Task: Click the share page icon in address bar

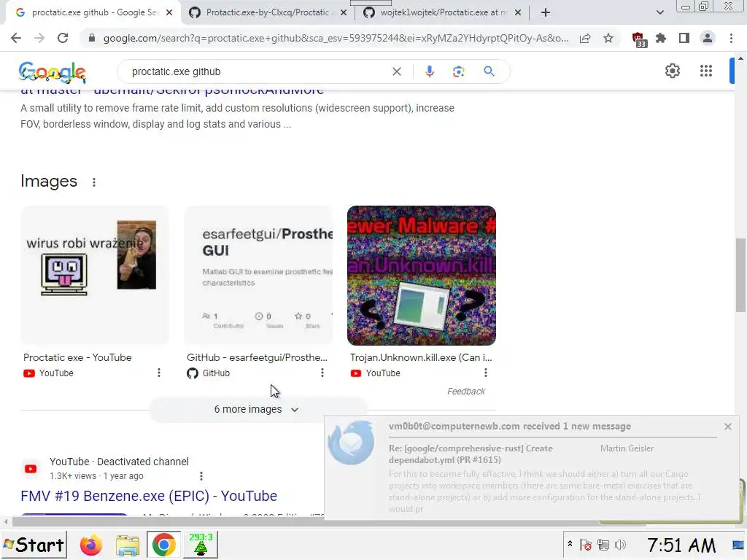Action: click(585, 38)
